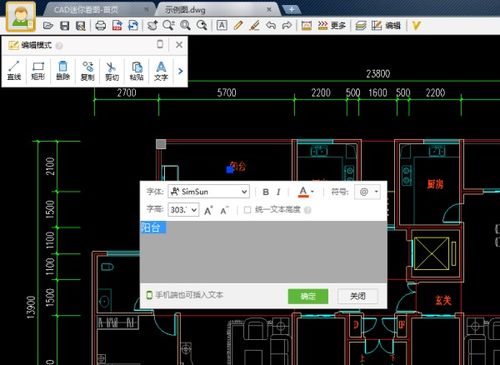500x365 pixels.
Task: Click the Save As icon beside Save
Action: point(81,26)
